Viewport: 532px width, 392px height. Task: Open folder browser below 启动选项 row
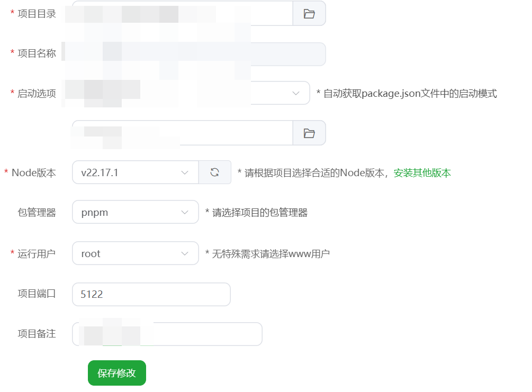click(x=309, y=133)
